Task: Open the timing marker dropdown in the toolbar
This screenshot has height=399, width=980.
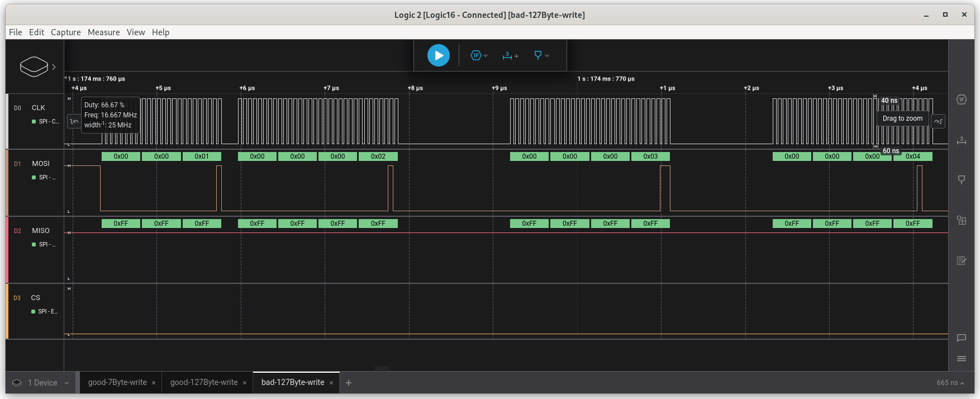Action: 541,55
